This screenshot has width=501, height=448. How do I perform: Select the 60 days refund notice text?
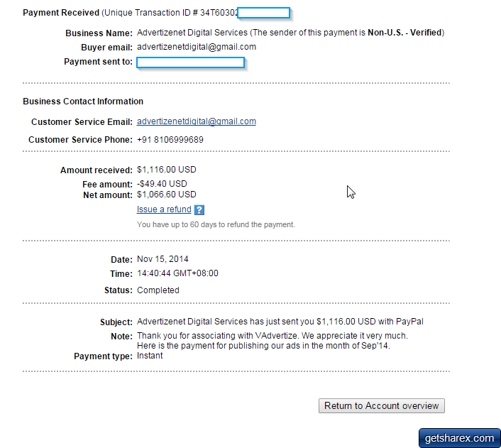click(216, 224)
